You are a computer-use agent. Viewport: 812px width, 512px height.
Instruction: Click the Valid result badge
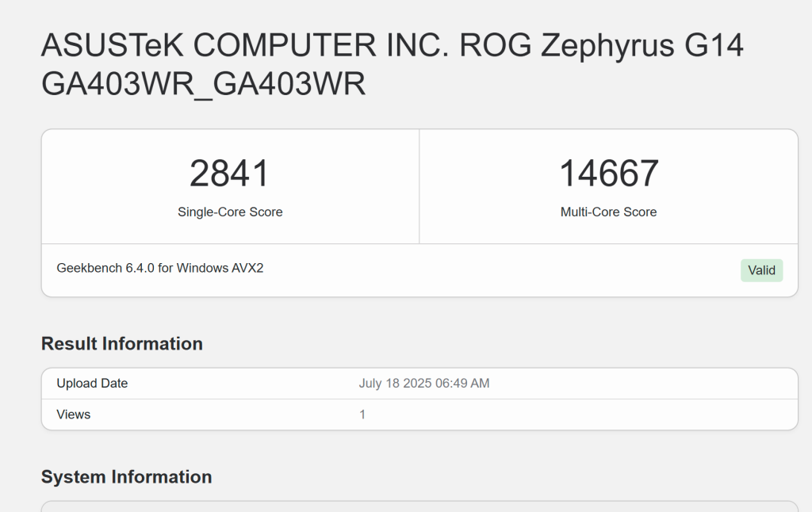pyautogui.click(x=760, y=270)
